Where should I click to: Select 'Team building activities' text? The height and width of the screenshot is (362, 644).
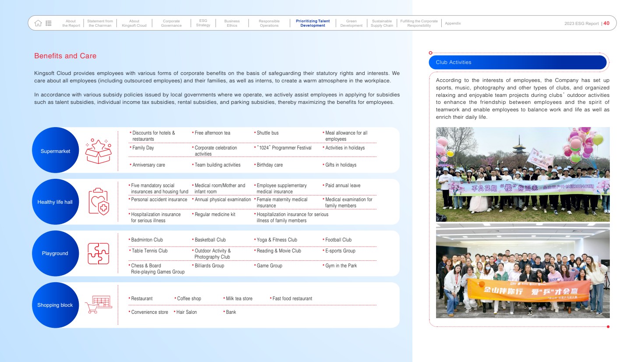(x=218, y=165)
